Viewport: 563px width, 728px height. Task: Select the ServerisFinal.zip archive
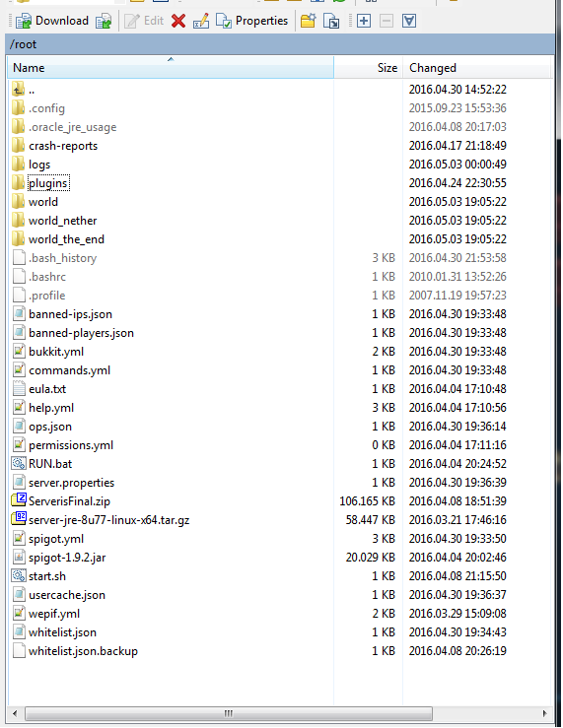pos(69,501)
